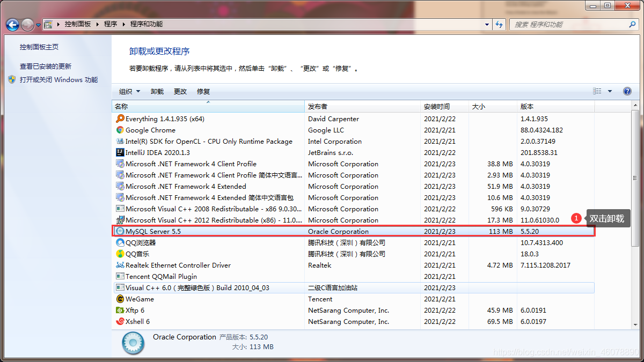Click JetBrains s.r.o. publisher cell
The image size is (644, 362).
[331, 153]
